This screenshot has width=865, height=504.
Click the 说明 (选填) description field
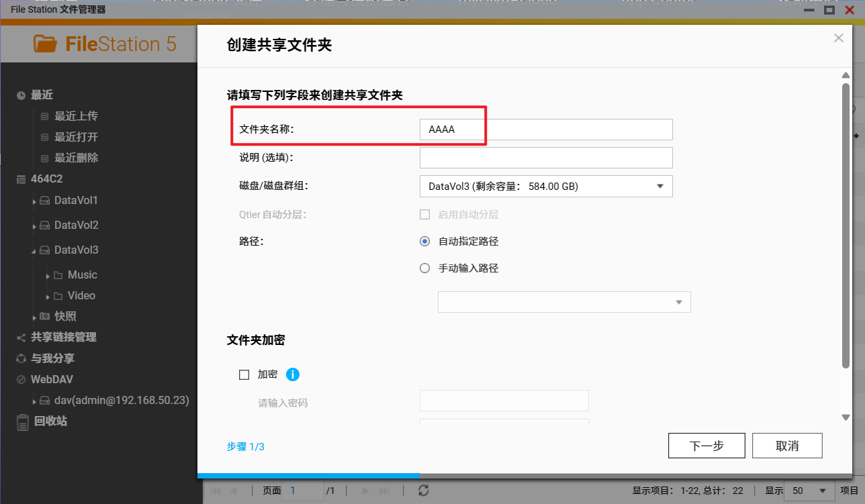546,158
